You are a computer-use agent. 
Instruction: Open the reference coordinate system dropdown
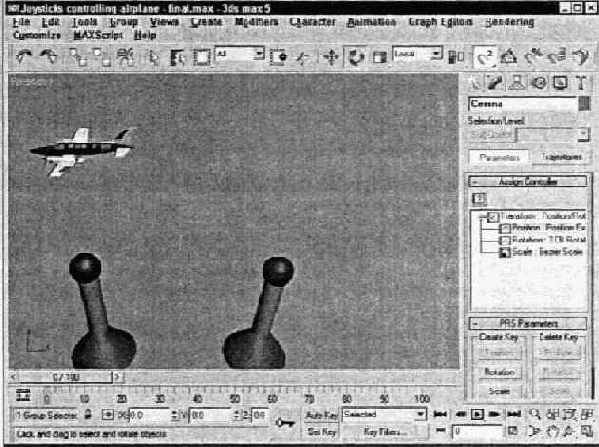[x=417, y=54]
